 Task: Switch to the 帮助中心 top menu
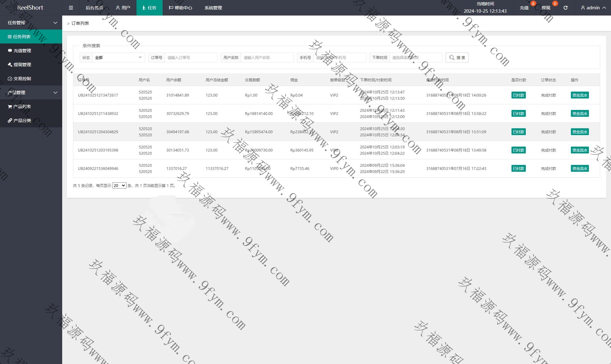180,8
